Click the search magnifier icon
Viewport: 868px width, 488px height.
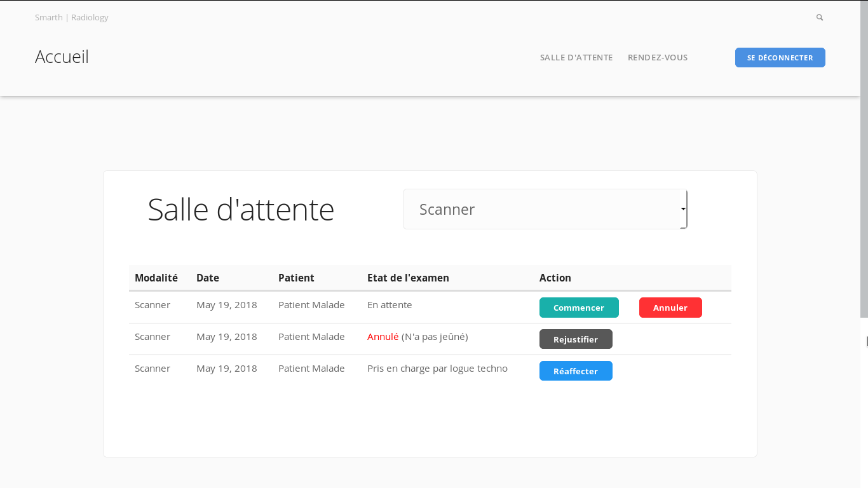point(820,18)
